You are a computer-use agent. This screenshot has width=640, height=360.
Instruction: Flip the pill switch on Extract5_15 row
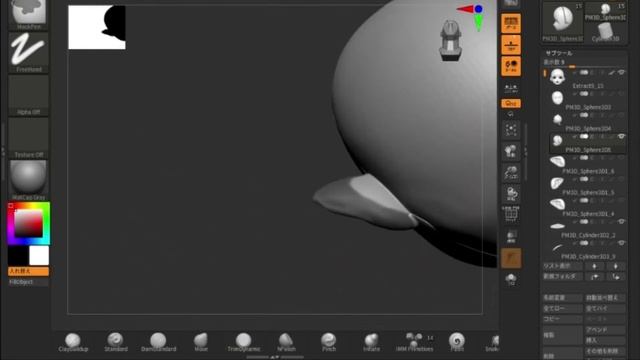coord(584,72)
